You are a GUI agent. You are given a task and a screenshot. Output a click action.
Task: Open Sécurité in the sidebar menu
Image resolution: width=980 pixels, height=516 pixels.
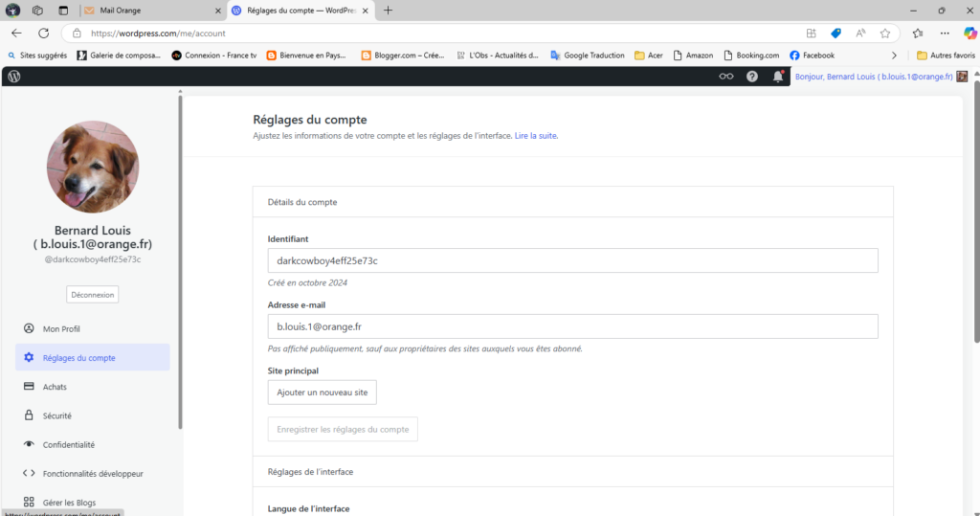point(56,415)
